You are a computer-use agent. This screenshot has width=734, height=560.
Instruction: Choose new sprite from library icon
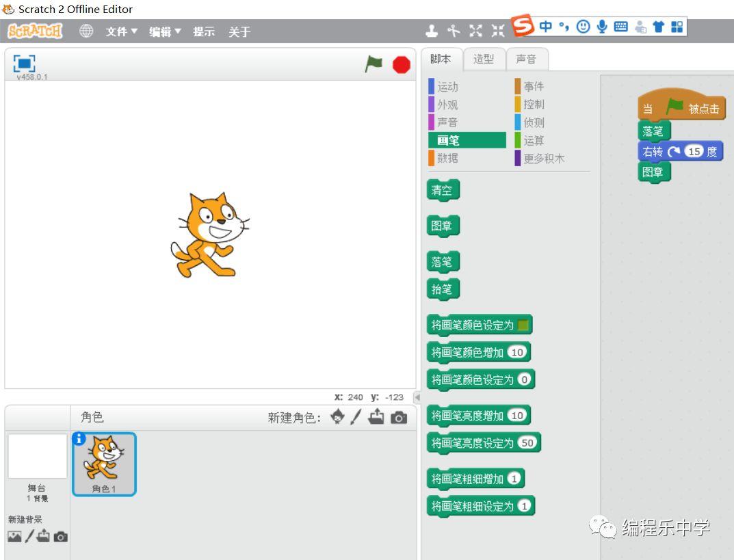(x=337, y=417)
